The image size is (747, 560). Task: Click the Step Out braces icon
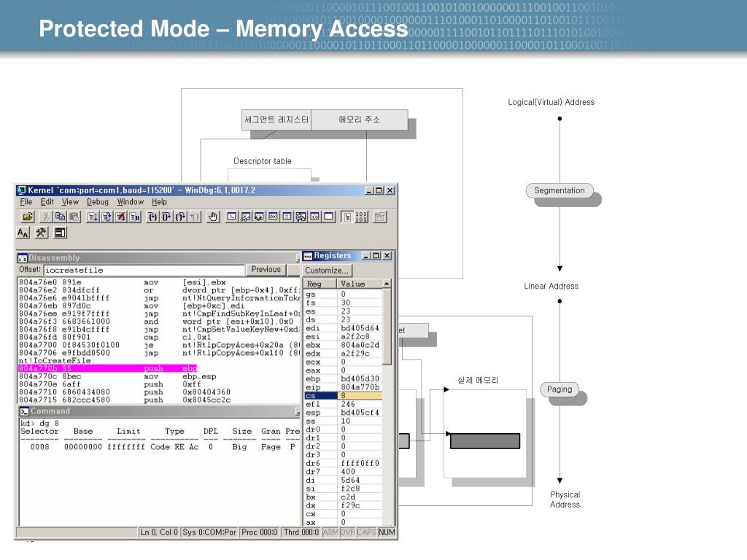181,217
